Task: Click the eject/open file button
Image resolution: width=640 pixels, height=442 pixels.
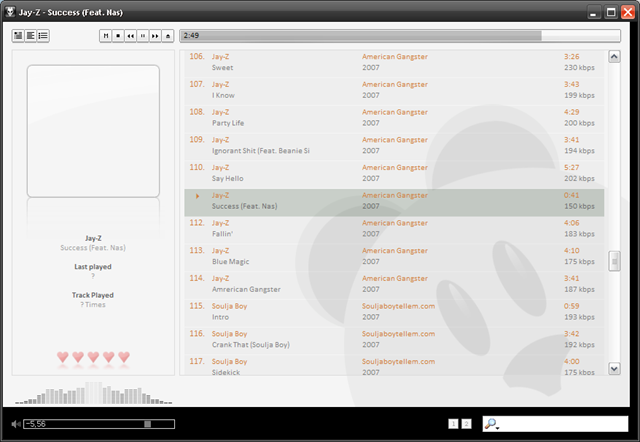Action: [168, 36]
